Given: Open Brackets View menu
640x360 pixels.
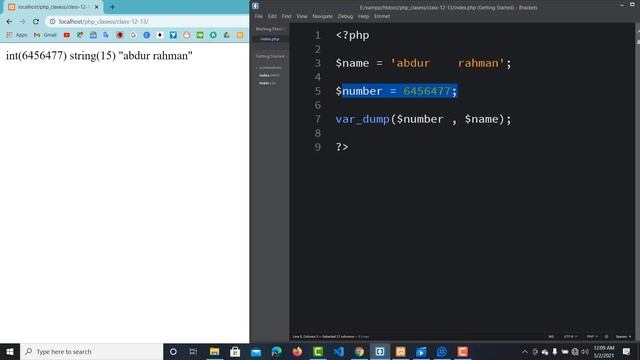Looking at the screenshot, I should click(x=302, y=16).
